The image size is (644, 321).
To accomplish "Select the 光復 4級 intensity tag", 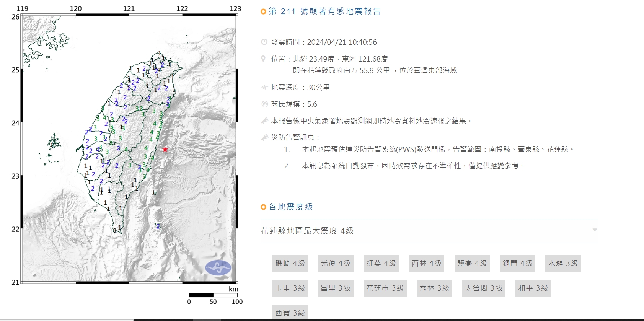I will [336, 263].
